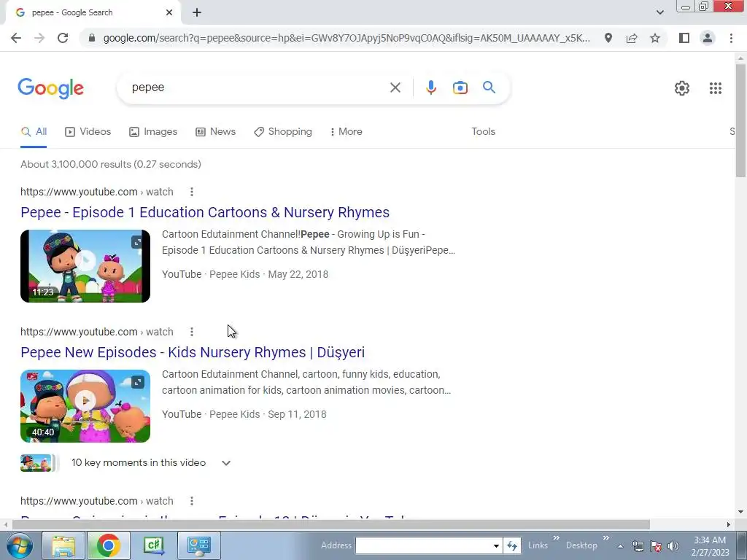Bookmark this page with the star icon
Image resolution: width=747 pixels, height=560 pixels.
click(655, 38)
